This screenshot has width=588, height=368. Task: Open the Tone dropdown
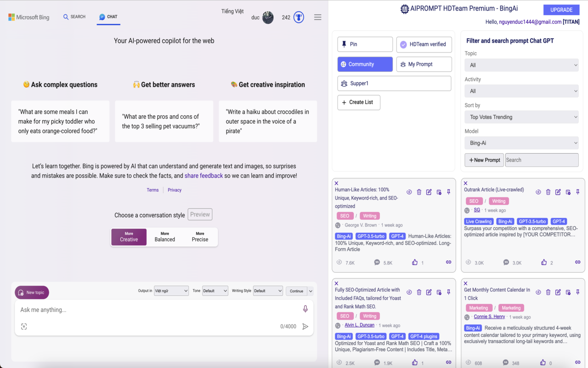point(215,291)
